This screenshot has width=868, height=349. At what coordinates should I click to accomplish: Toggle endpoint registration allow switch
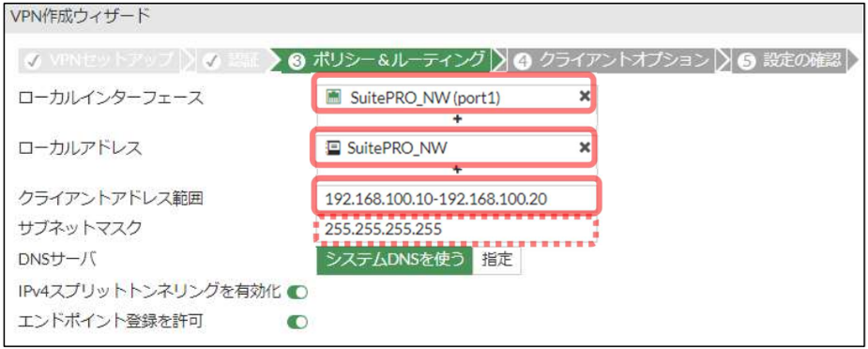click(x=297, y=322)
